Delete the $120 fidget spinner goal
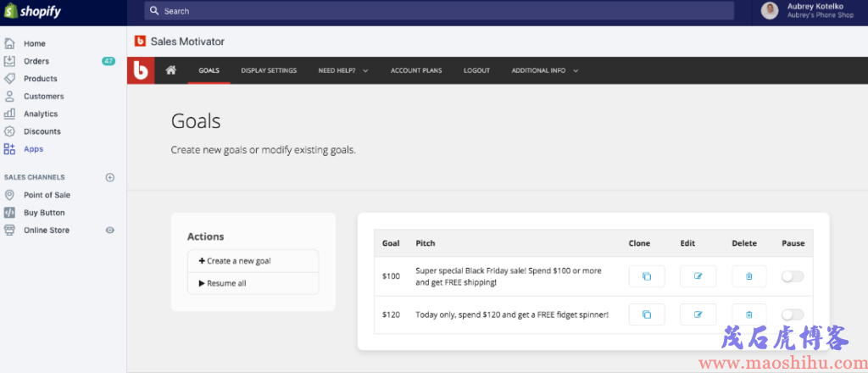This screenshot has width=868, height=373. pyautogui.click(x=749, y=315)
